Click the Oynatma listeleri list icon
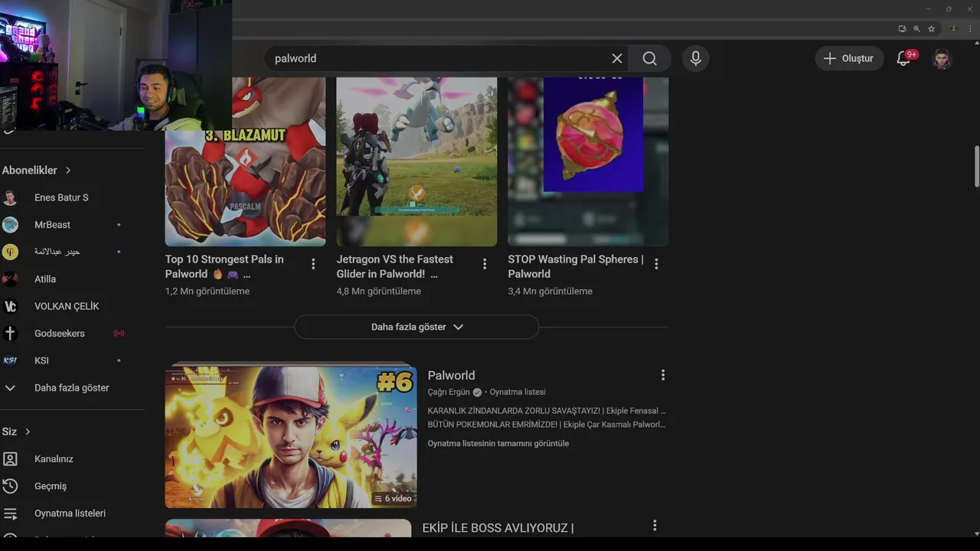The height and width of the screenshot is (551, 980). [10, 514]
